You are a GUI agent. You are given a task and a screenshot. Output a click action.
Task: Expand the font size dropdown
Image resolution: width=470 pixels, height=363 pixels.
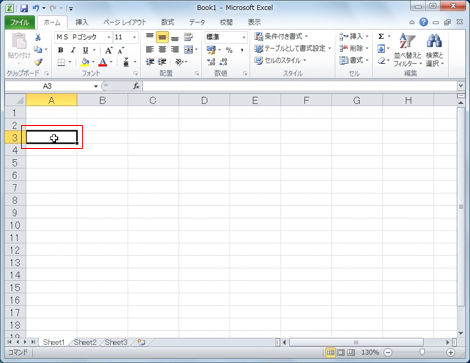(x=134, y=37)
